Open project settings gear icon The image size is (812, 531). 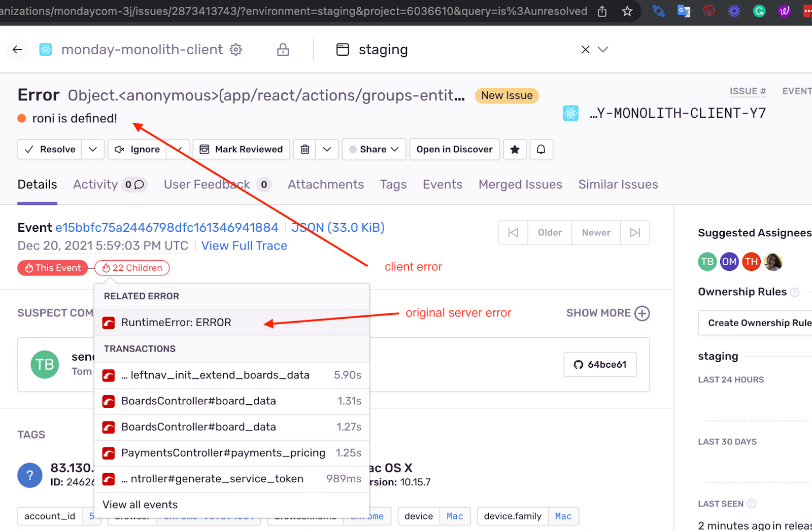tap(236, 49)
